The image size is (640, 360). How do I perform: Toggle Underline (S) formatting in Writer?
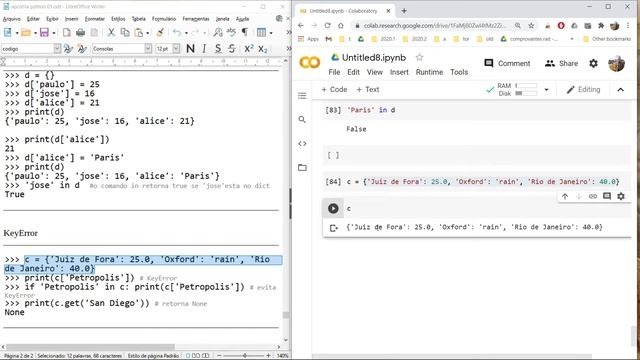click(218, 49)
